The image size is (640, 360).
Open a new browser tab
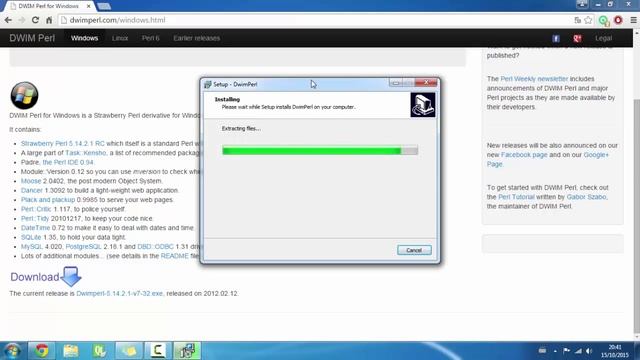(104, 6)
